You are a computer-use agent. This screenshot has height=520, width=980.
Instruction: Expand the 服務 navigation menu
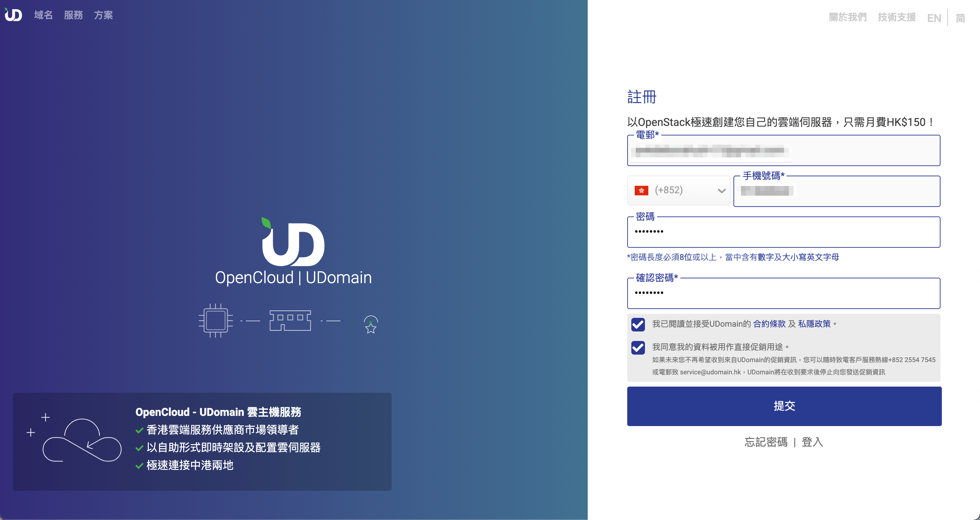click(x=74, y=15)
